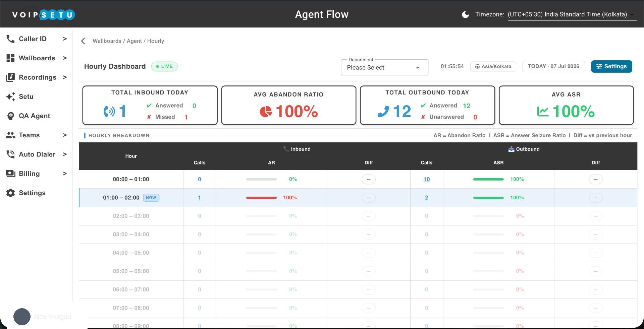
Task: Click the outbound phone handset icon
Action: (383, 111)
